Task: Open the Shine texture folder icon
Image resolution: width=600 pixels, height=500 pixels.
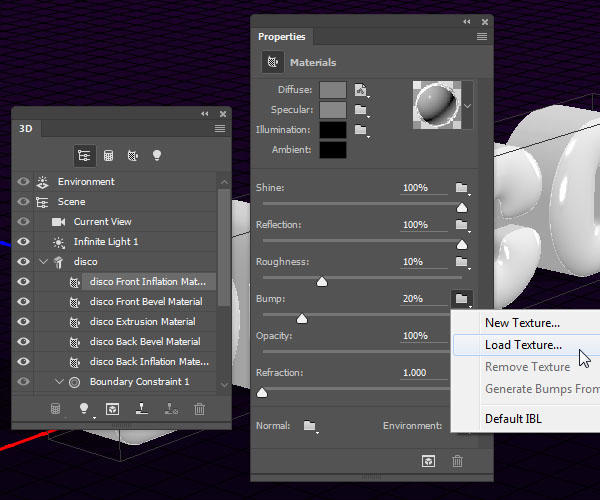Action: click(x=461, y=188)
